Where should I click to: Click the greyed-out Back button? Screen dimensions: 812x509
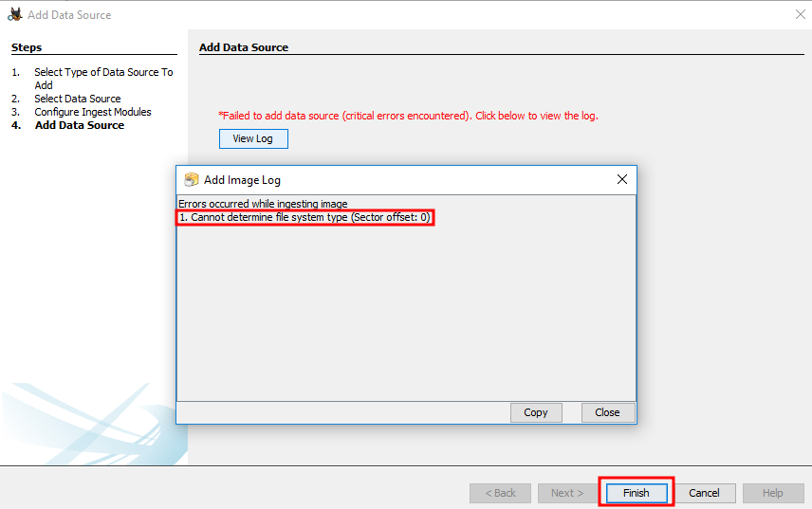pyautogui.click(x=501, y=493)
